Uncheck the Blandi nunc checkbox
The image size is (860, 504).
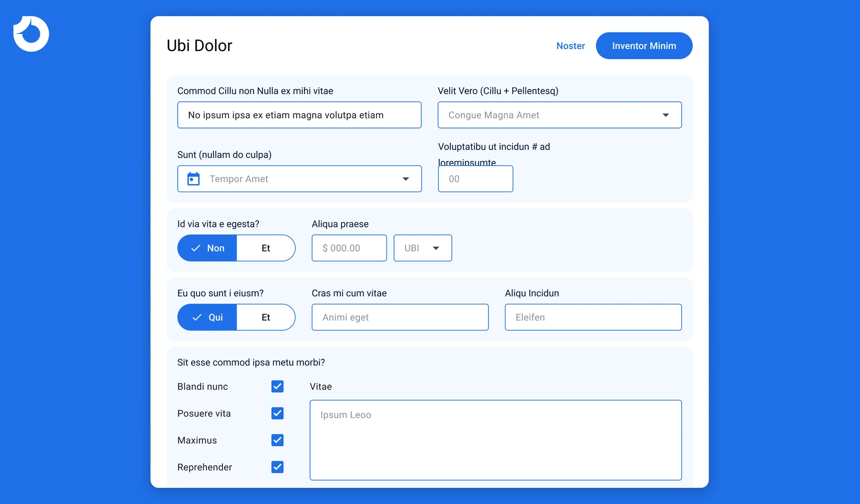278,386
